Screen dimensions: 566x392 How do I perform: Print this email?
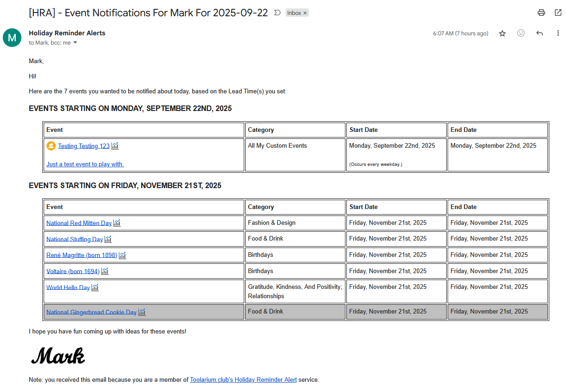pyautogui.click(x=541, y=13)
